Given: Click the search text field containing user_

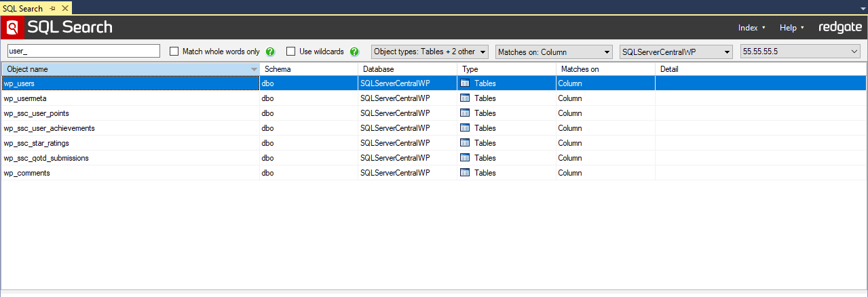Looking at the screenshot, I should (84, 52).
